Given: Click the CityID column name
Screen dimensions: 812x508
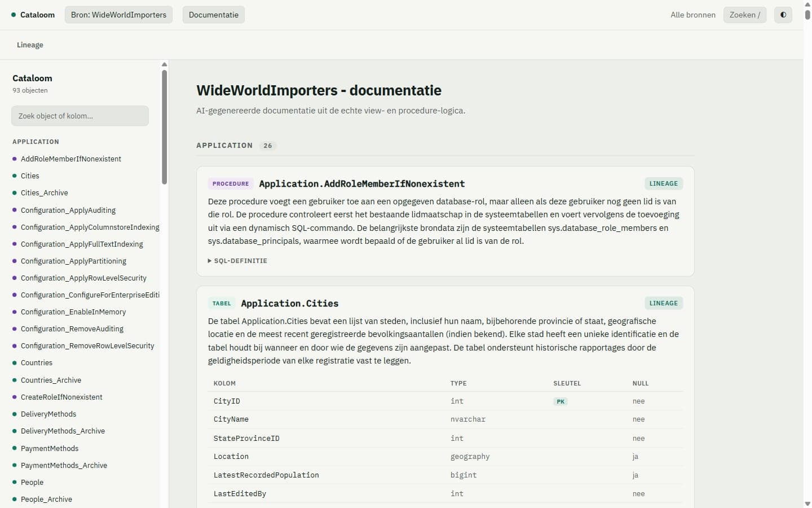Looking at the screenshot, I should click(x=227, y=401).
